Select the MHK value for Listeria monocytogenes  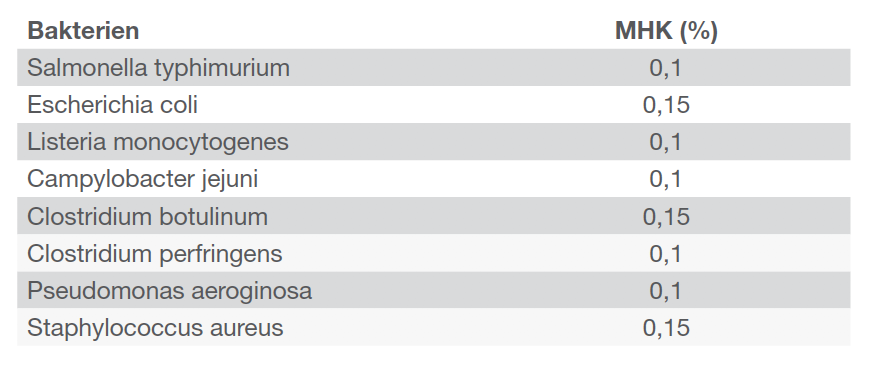(x=665, y=143)
